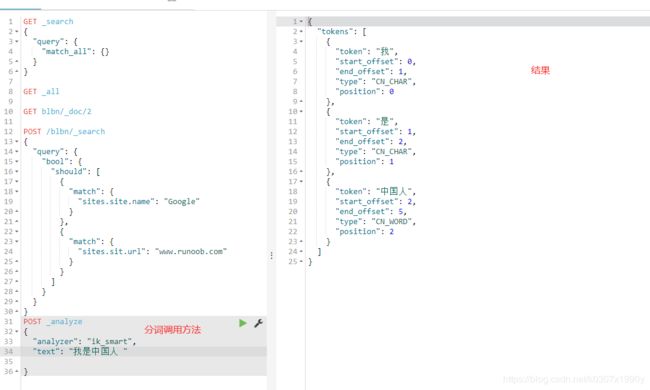650x390 pixels.
Task: Run the POST _analyze request with the green play button
Action: (x=243, y=323)
